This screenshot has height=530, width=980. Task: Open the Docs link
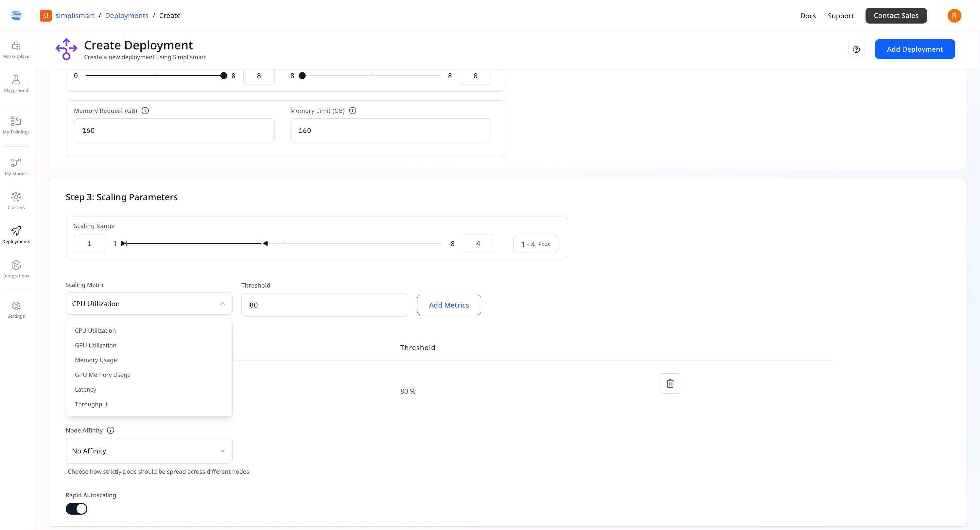(x=808, y=16)
